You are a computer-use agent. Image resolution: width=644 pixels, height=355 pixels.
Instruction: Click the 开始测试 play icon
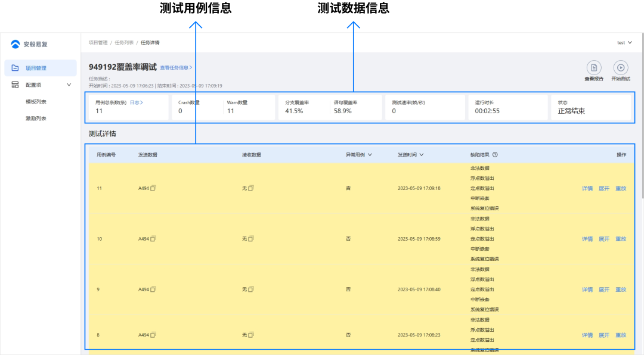(621, 67)
